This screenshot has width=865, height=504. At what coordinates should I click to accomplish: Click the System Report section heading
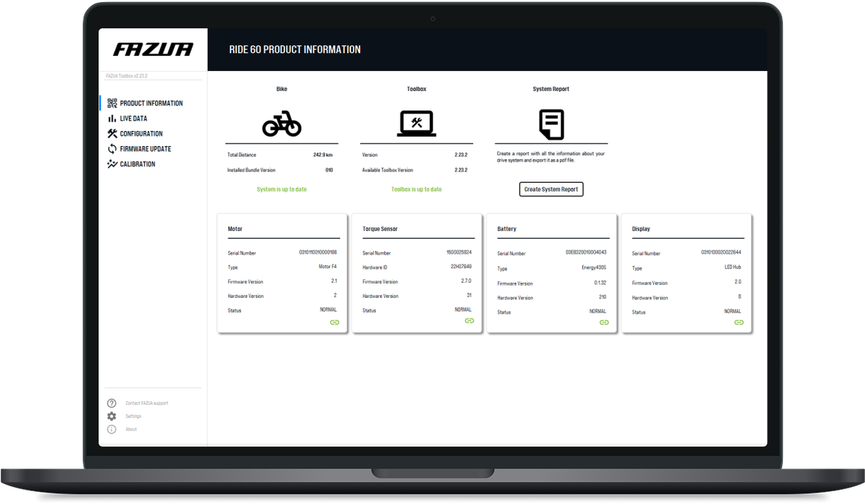pyautogui.click(x=551, y=89)
